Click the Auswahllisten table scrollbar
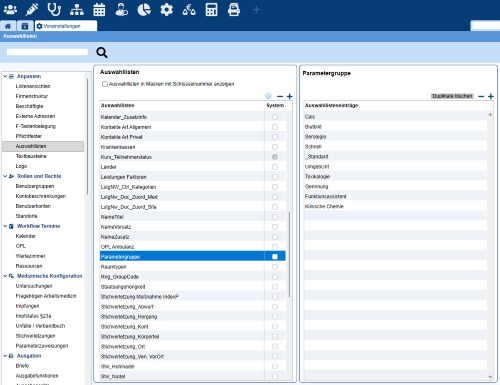500x385 pixels. 289,254
